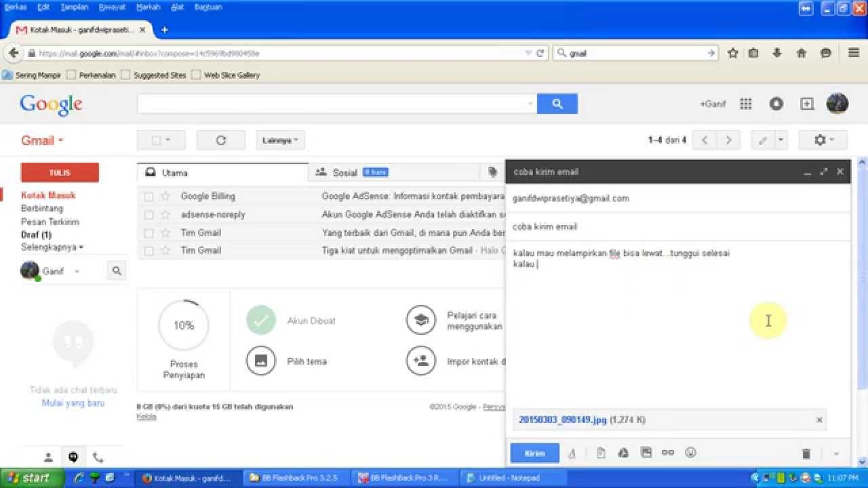868x488 pixels.
Task: Open formatting options in compose toolbar
Action: (x=572, y=453)
